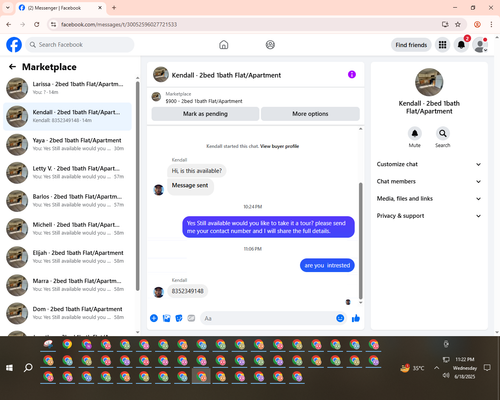
Task: Click the browser address bar URL
Action: (x=119, y=24)
